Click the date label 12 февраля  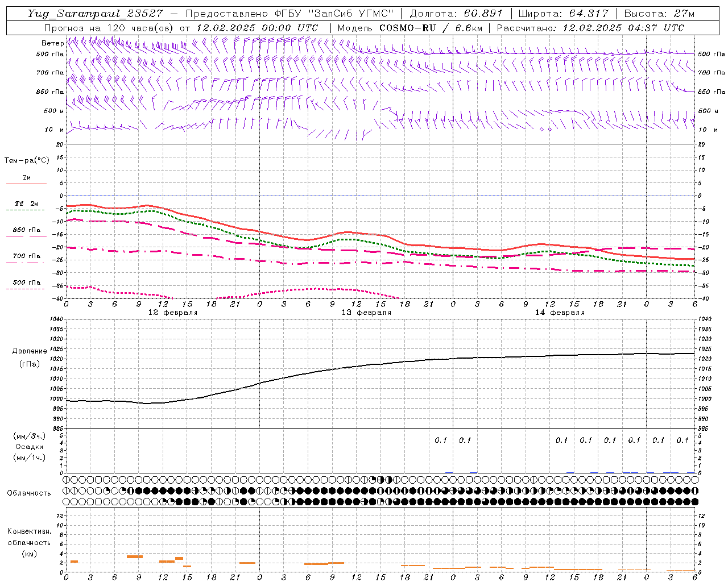(x=173, y=313)
